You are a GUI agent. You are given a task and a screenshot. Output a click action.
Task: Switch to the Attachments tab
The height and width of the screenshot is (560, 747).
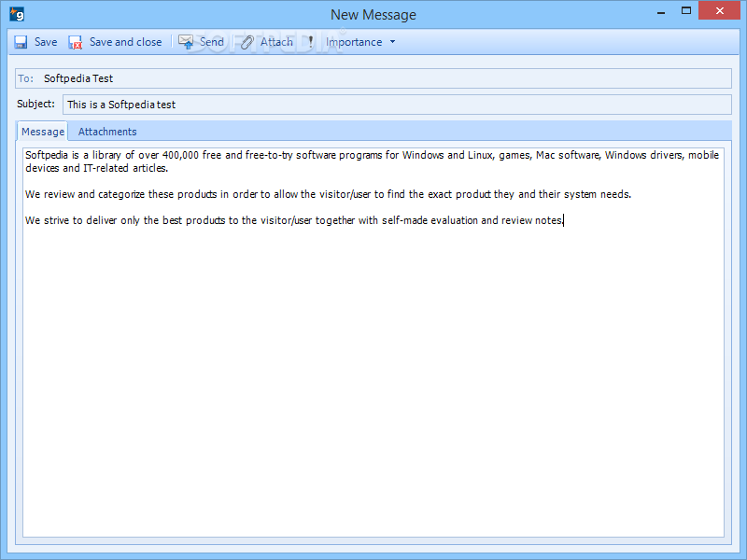[x=107, y=132]
